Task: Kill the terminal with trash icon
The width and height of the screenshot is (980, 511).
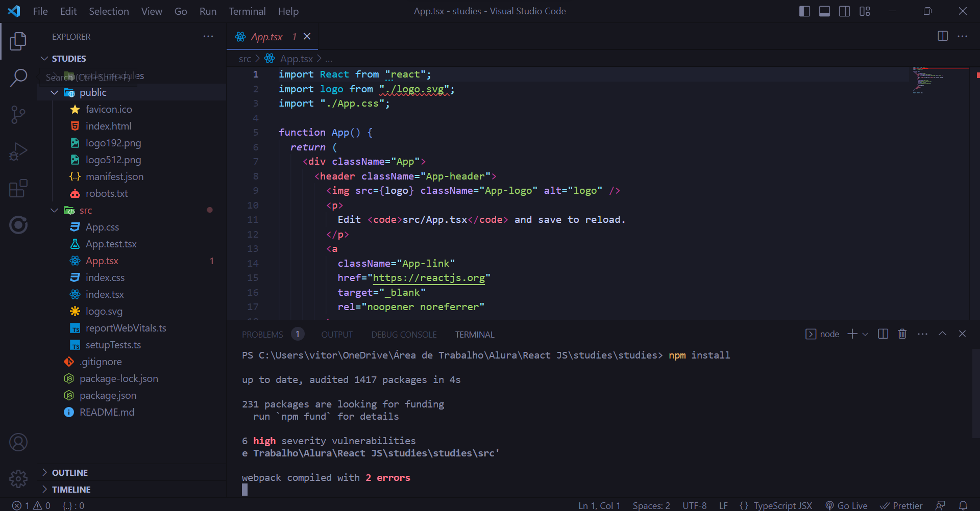Action: [x=902, y=334]
